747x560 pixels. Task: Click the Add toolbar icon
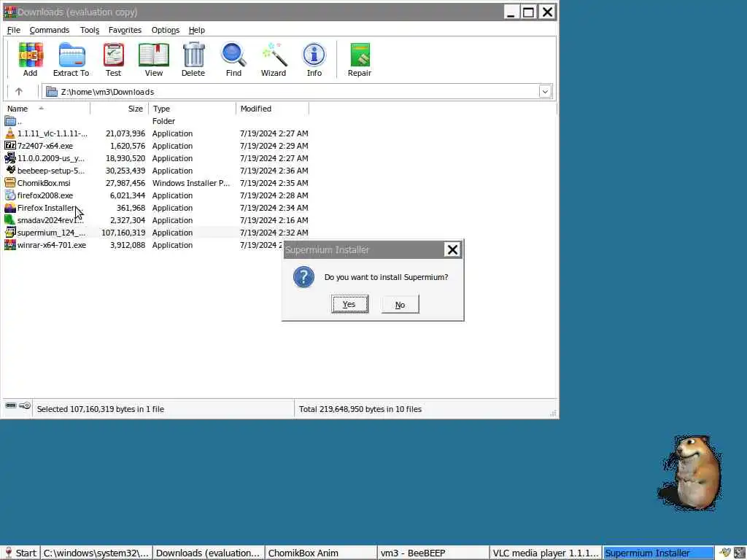coord(30,59)
